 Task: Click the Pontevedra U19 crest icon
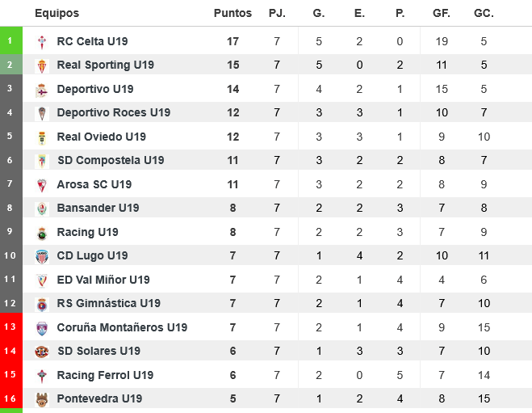pos(43,399)
